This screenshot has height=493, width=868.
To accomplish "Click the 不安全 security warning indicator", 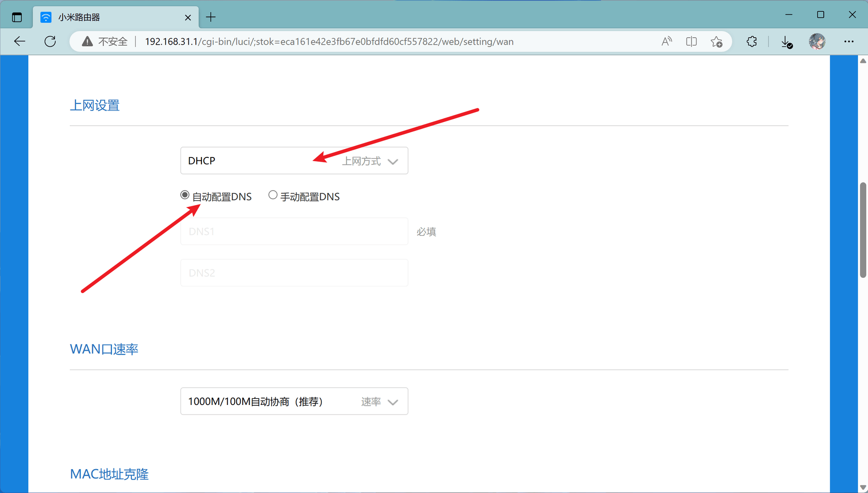I will [104, 41].
